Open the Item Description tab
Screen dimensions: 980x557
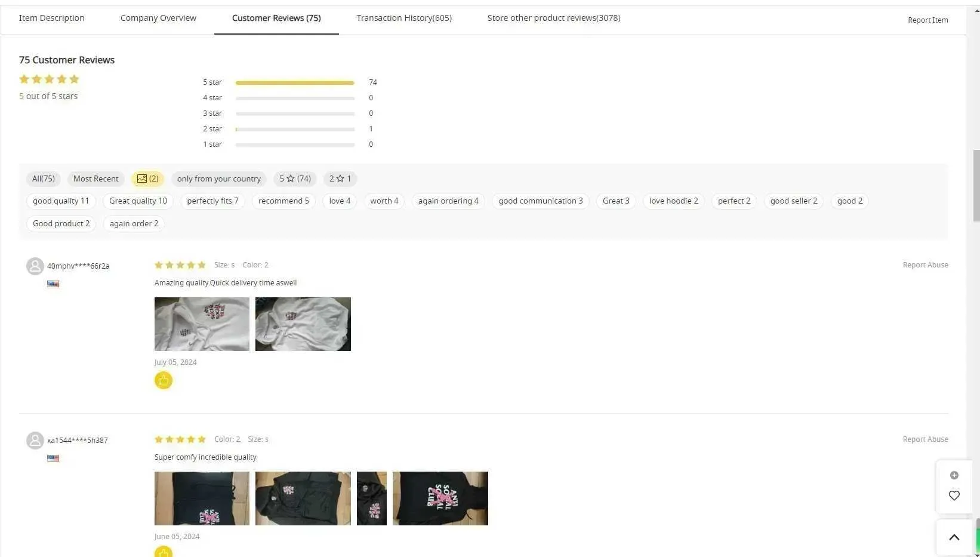(51, 18)
